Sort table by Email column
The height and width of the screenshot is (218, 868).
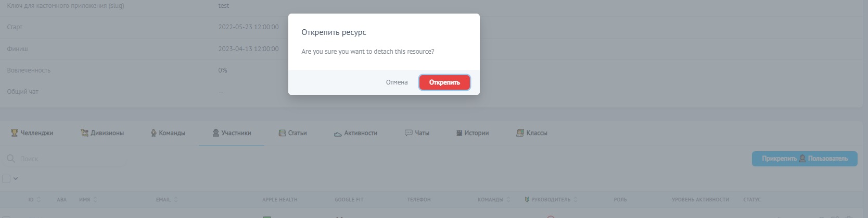(167, 200)
